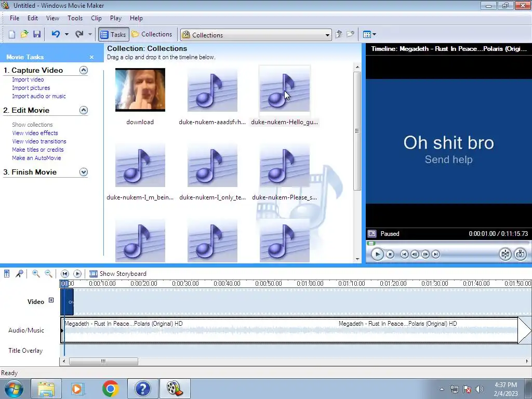Click the New Project toolbar icon
532x399 pixels.
pyautogui.click(x=12, y=34)
